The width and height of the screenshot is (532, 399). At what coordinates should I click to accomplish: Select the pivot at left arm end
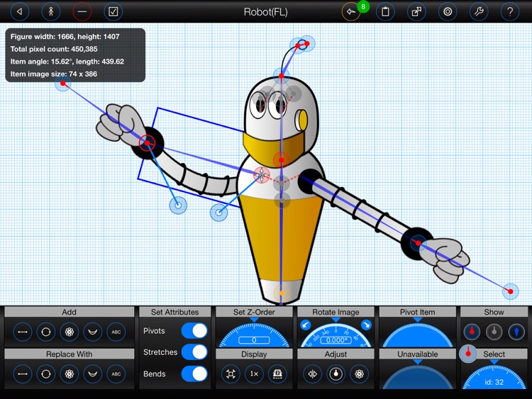pos(62,83)
